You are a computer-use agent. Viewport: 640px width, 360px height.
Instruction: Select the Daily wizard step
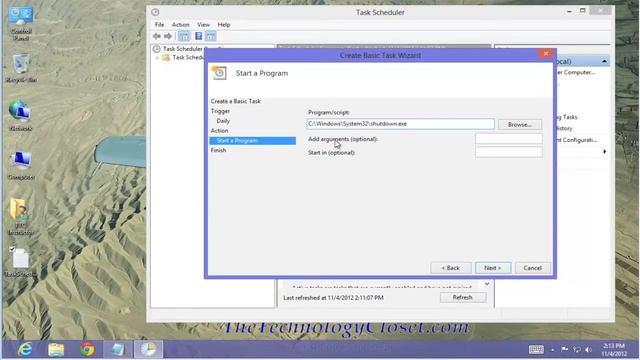[x=223, y=121]
